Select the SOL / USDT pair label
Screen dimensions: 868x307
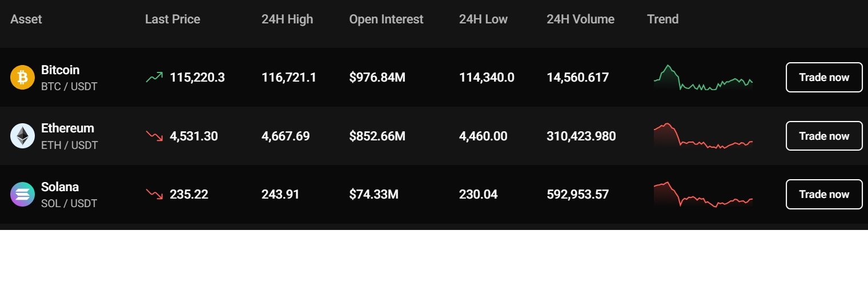click(69, 204)
